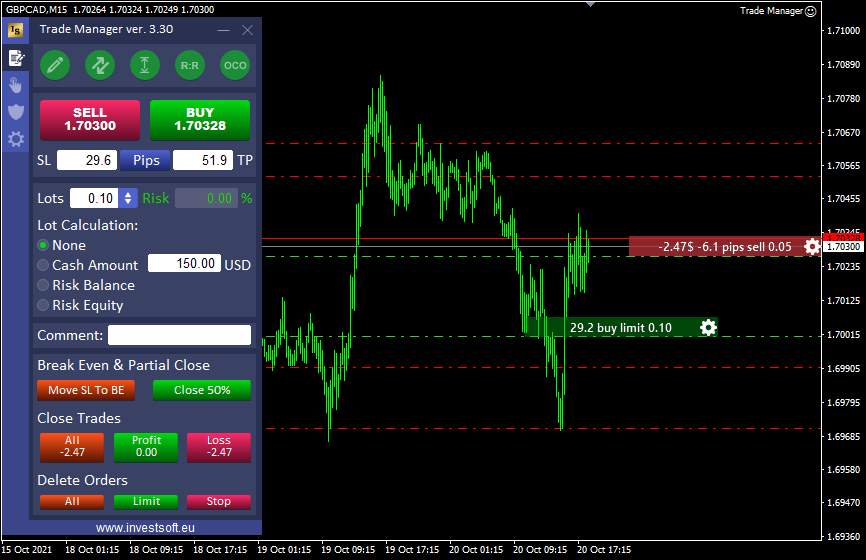Click the Lots spinner arrows
The height and width of the screenshot is (560, 866).
point(127,198)
